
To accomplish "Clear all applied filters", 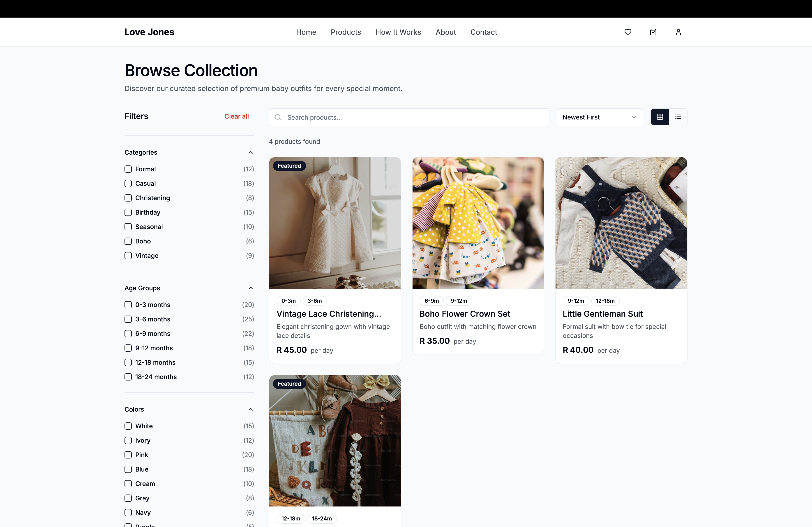I will 236,116.
